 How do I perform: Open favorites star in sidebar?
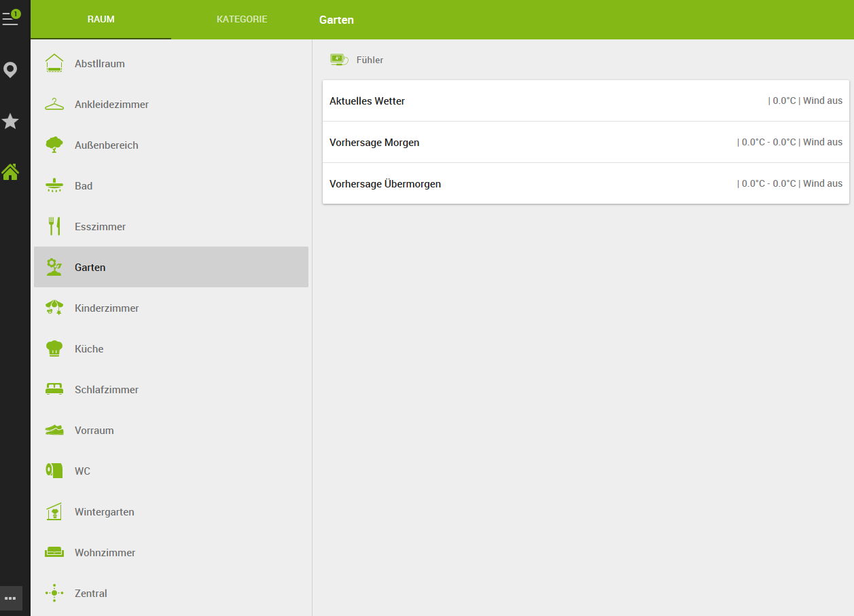(10, 122)
